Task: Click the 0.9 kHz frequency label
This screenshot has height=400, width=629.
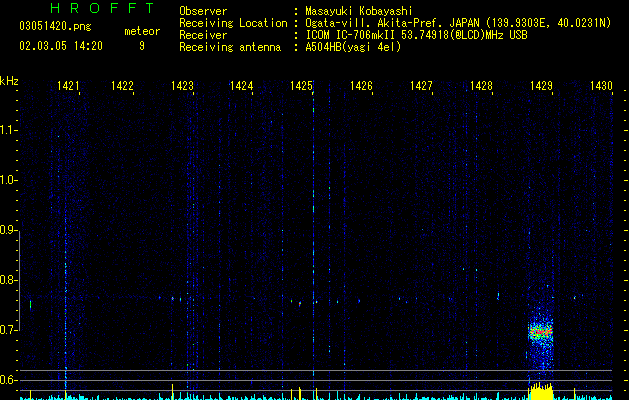Action: [x=8, y=230]
